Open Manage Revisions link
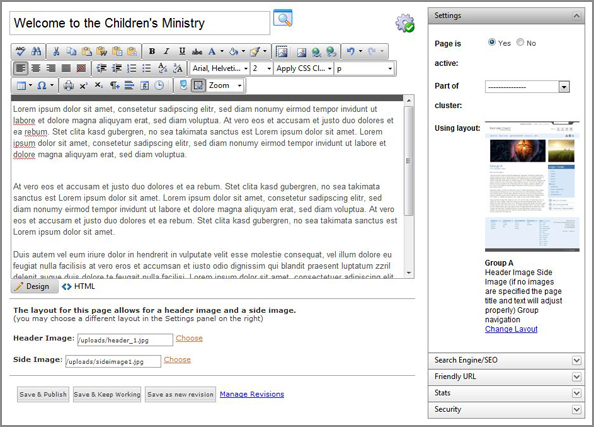Viewport: 594px width, 427px height. coord(252,394)
